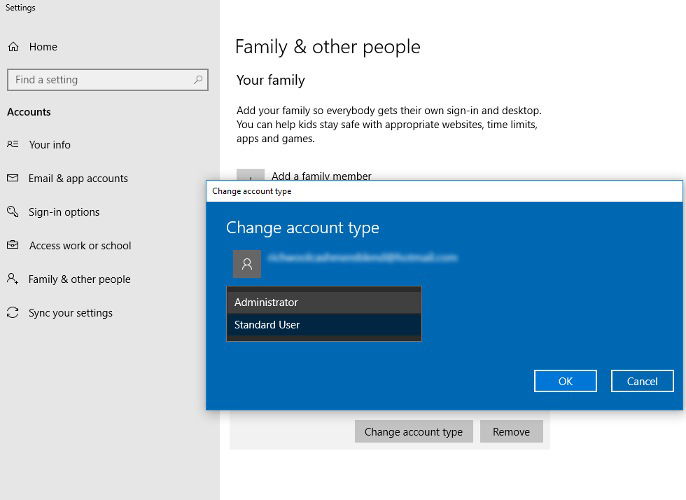
Task: Click the Email envelope icon
Action: (x=13, y=178)
